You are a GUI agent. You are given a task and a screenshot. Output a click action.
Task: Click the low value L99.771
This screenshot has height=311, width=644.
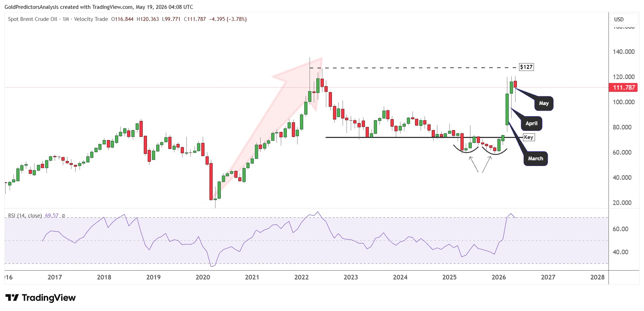click(x=171, y=19)
